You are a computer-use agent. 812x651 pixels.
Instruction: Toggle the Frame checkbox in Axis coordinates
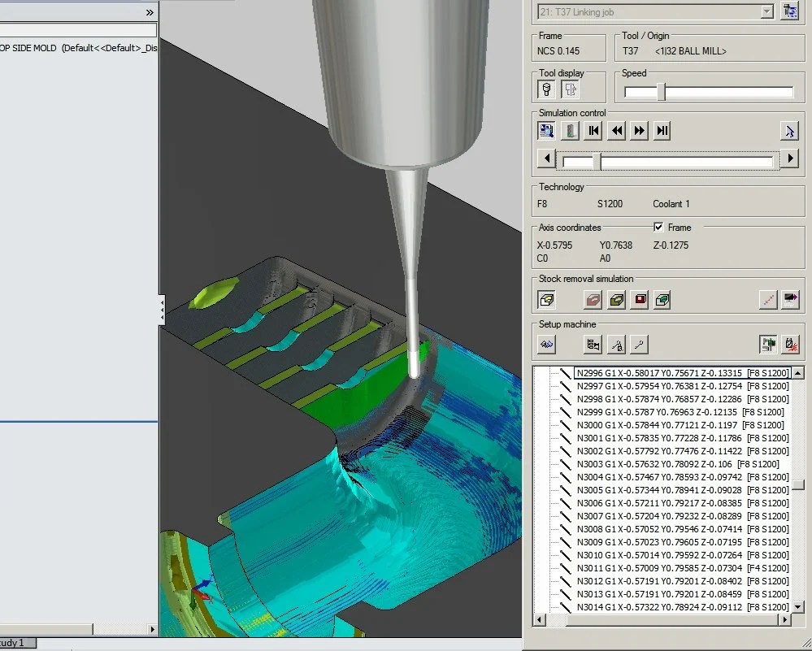658,227
